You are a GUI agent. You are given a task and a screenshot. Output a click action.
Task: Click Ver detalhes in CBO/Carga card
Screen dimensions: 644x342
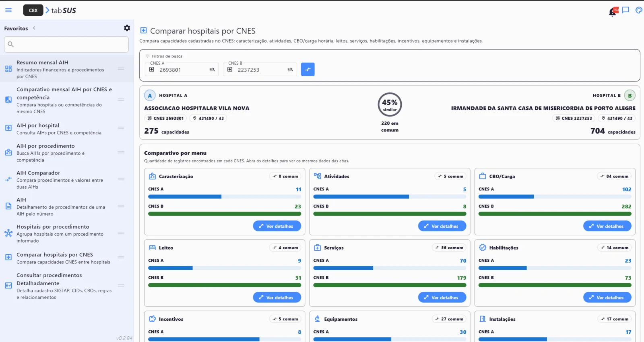coord(607,226)
